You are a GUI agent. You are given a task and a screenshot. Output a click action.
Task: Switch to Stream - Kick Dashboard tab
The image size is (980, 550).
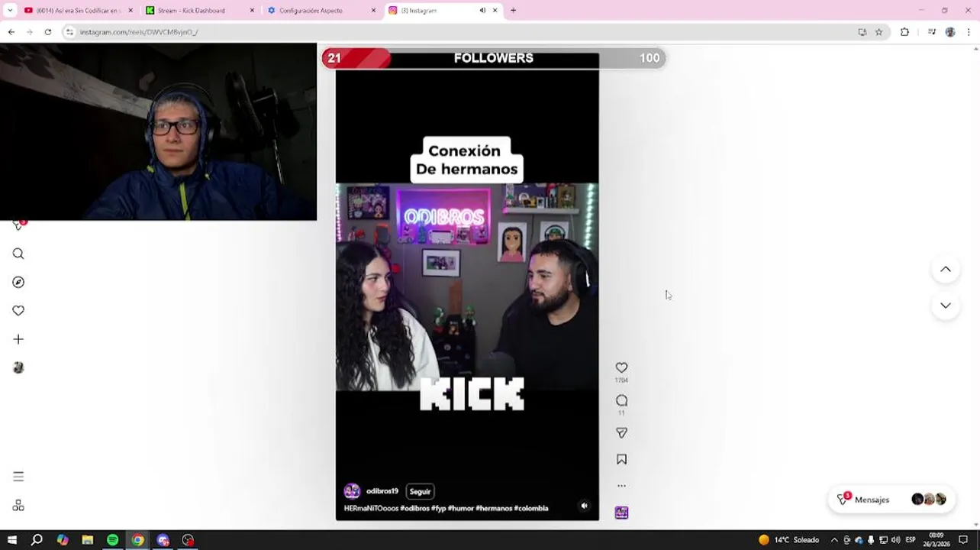point(200,11)
